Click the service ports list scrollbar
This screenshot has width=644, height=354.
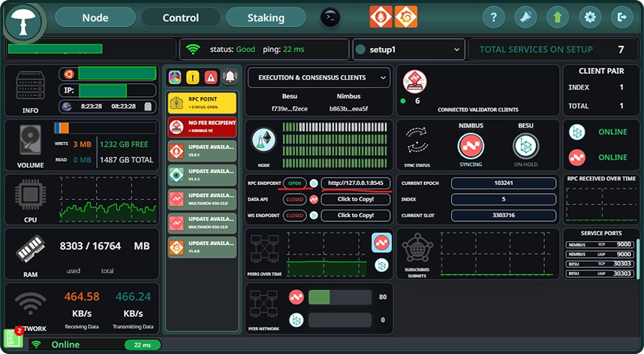(x=638, y=259)
